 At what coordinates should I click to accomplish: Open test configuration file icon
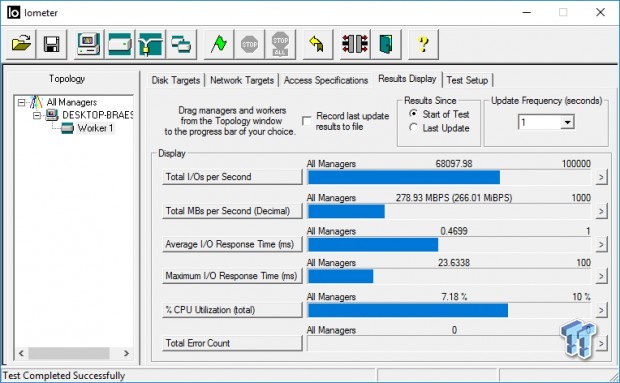(21, 44)
